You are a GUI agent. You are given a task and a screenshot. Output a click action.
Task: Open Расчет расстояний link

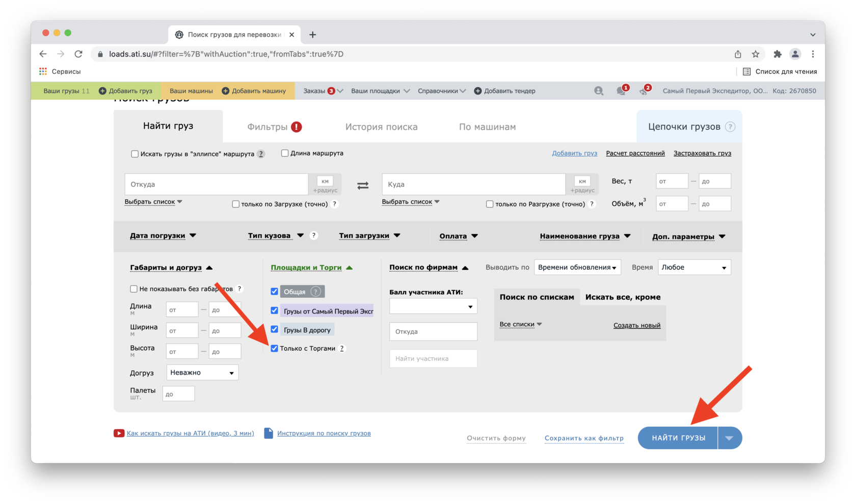pyautogui.click(x=635, y=153)
